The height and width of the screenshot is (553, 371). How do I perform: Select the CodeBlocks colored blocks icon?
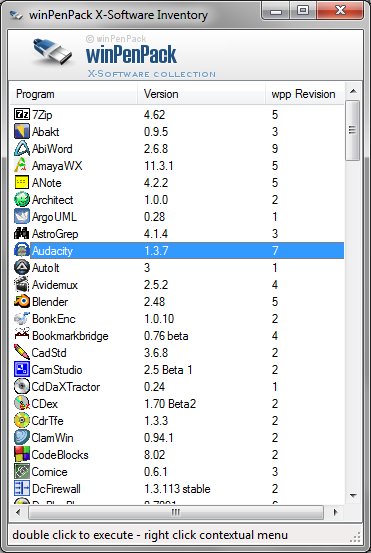[x=22, y=454]
